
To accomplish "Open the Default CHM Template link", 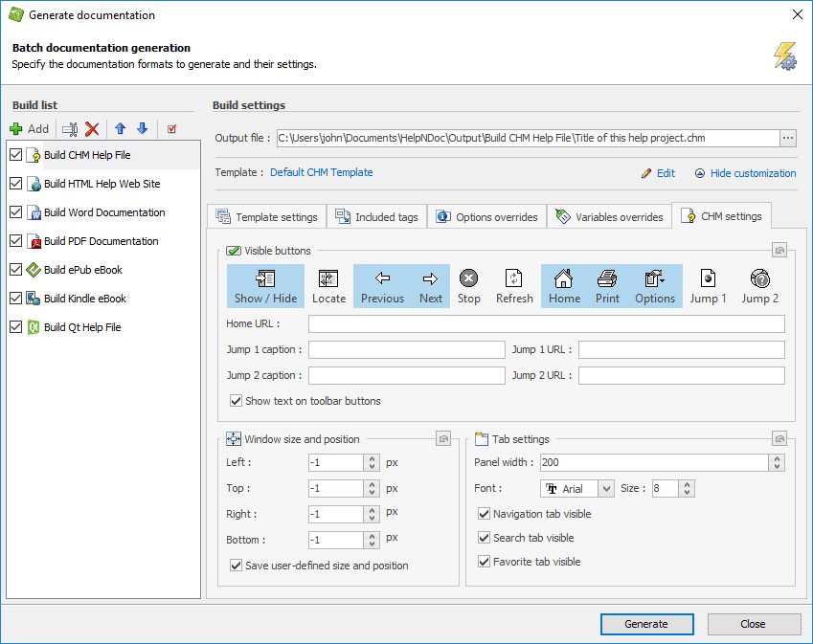I will (321, 172).
